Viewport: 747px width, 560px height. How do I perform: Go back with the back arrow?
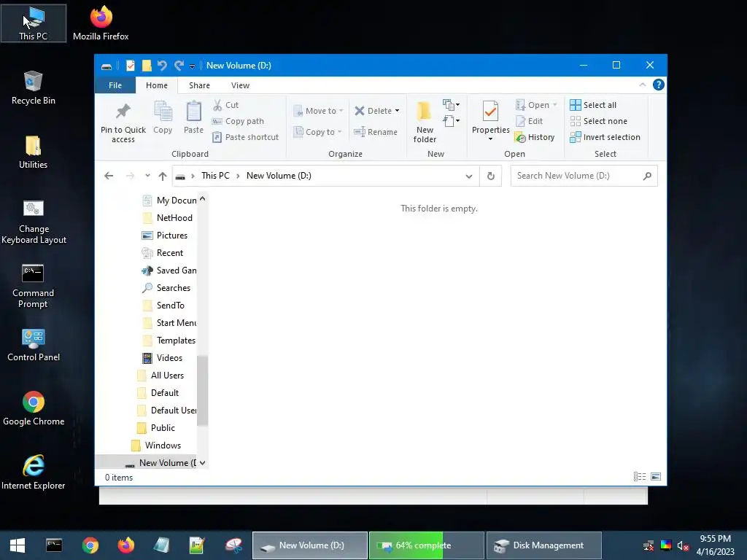[x=109, y=176]
